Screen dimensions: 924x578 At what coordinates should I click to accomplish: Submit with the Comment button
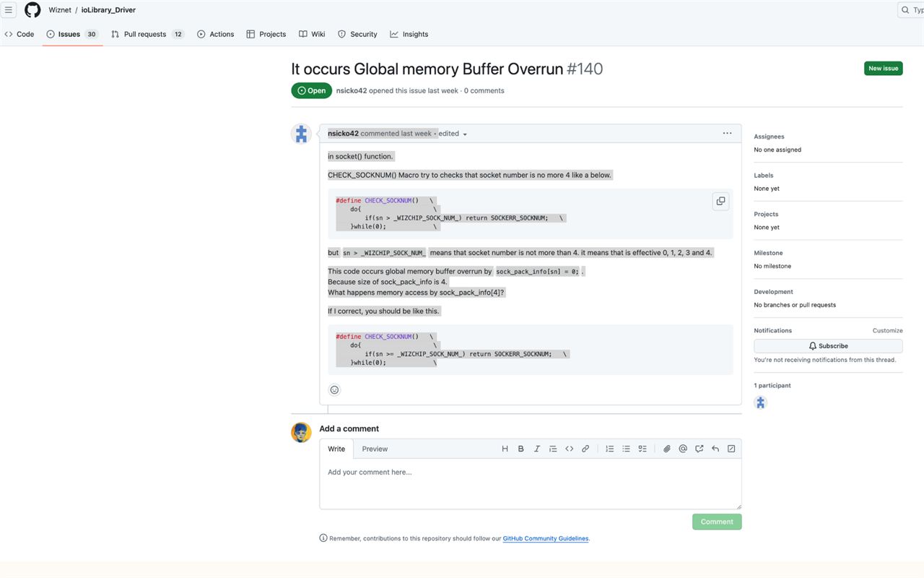coord(717,522)
